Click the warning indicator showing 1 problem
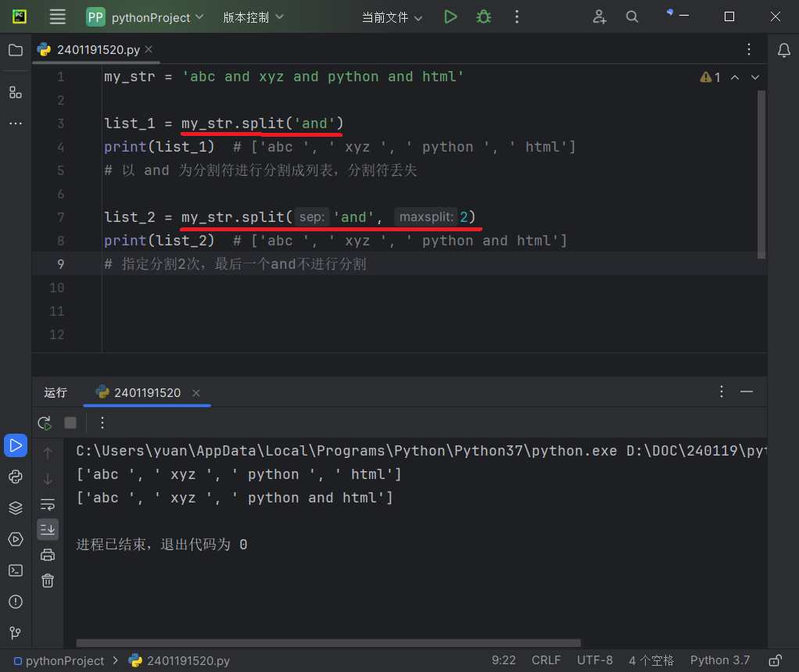 (710, 77)
